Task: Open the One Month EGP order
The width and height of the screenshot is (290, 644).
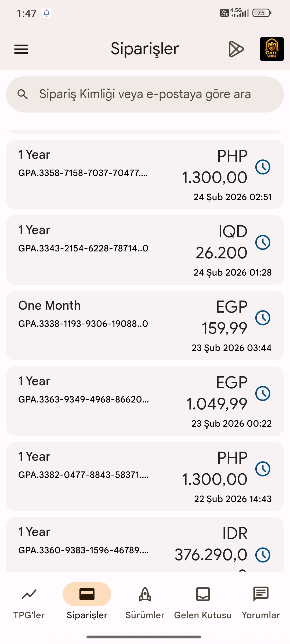Action: [x=107, y=325]
